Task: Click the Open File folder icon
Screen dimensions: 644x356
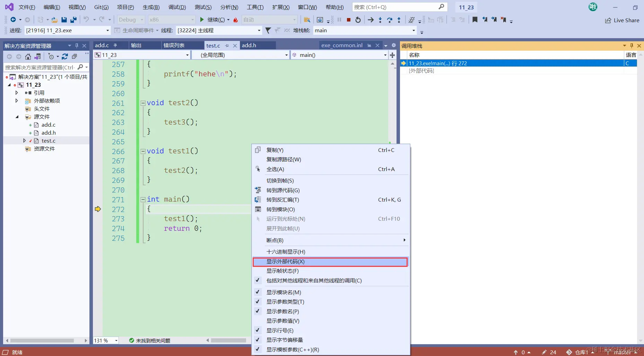Action: pyautogui.click(x=54, y=20)
